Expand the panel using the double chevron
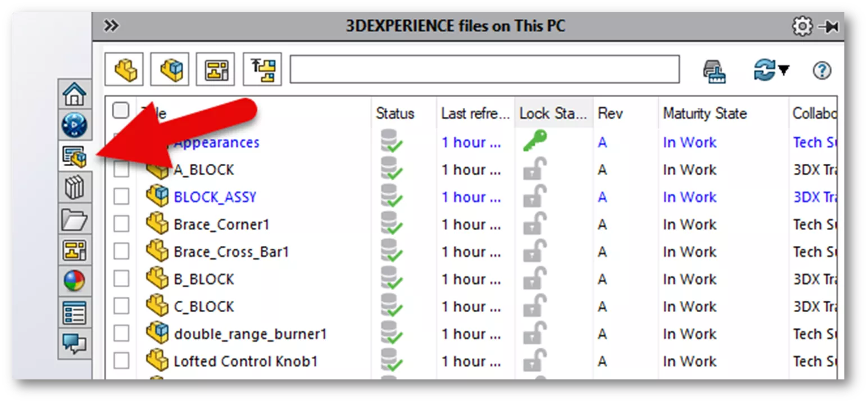Viewport: 868px width, 403px height. [112, 25]
